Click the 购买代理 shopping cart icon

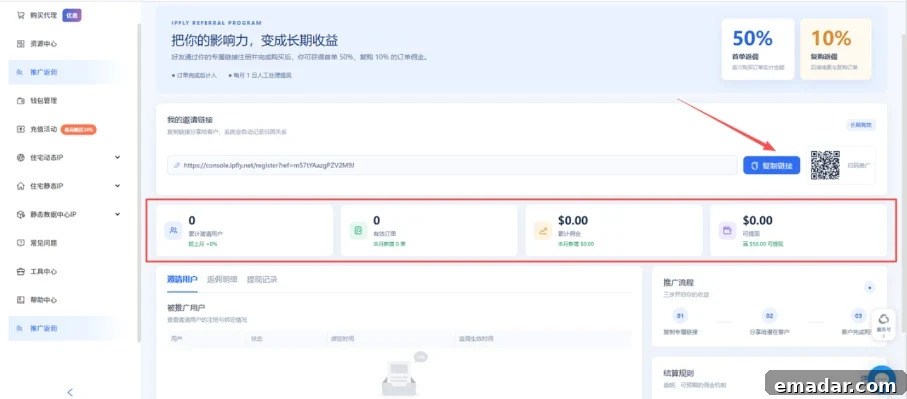(x=20, y=16)
